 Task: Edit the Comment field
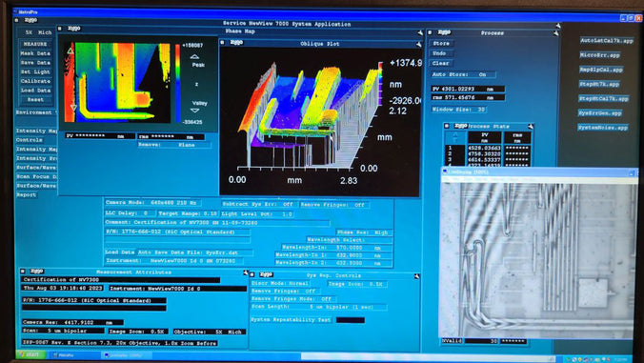(x=217, y=223)
